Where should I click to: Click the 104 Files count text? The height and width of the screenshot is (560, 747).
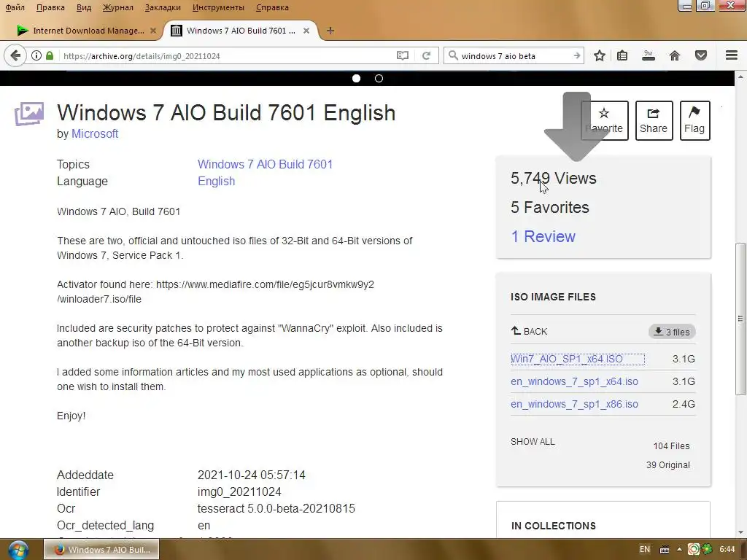pyautogui.click(x=671, y=446)
